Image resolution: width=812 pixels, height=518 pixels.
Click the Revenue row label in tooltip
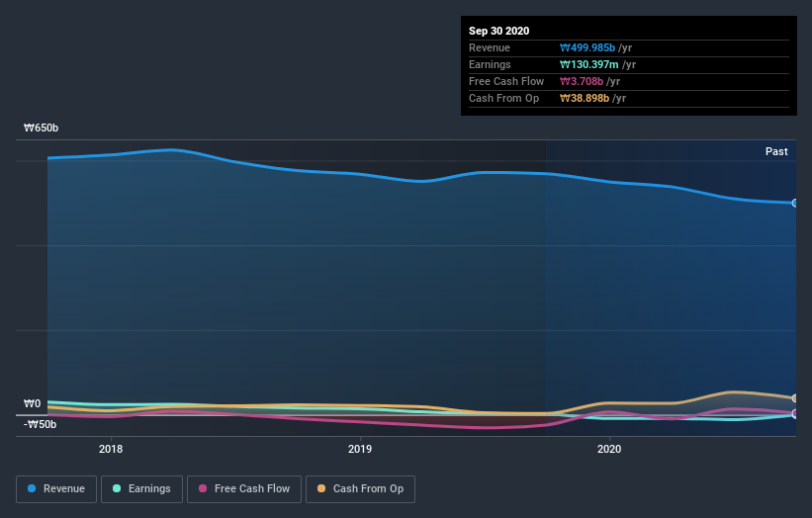point(490,47)
